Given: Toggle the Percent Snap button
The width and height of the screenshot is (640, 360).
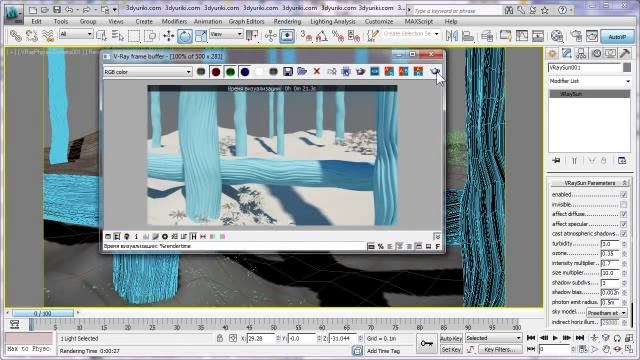Looking at the screenshot, I should (x=338, y=36).
